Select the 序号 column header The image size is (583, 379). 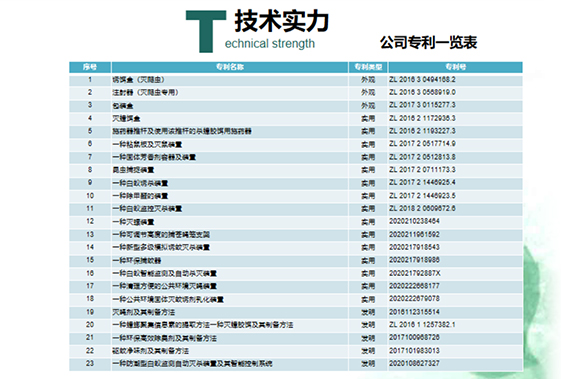90,67
